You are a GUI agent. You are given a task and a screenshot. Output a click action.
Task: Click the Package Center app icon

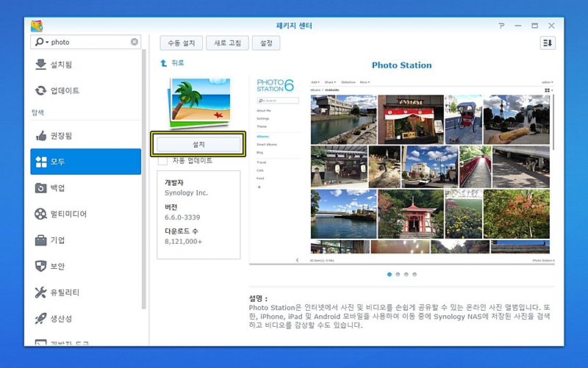point(37,26)
